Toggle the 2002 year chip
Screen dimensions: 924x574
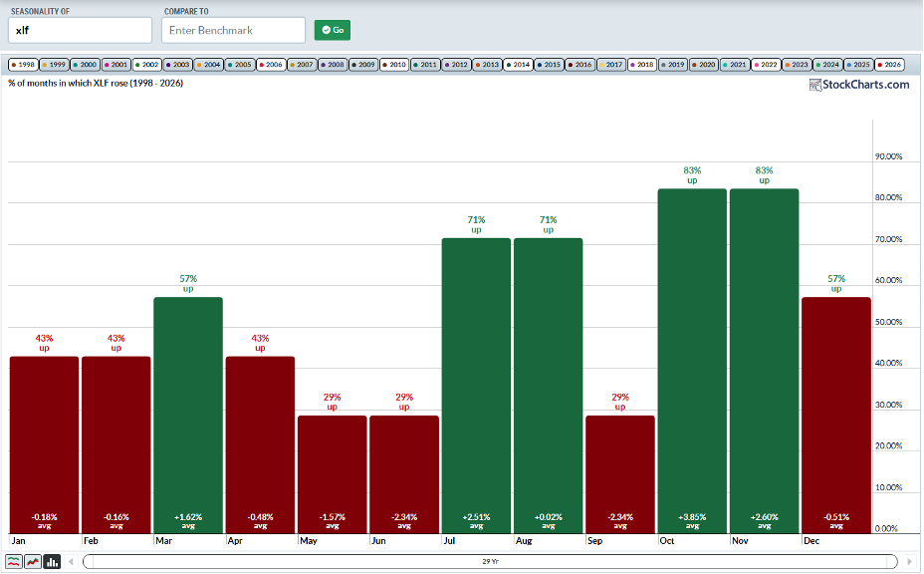pos(147,65)
